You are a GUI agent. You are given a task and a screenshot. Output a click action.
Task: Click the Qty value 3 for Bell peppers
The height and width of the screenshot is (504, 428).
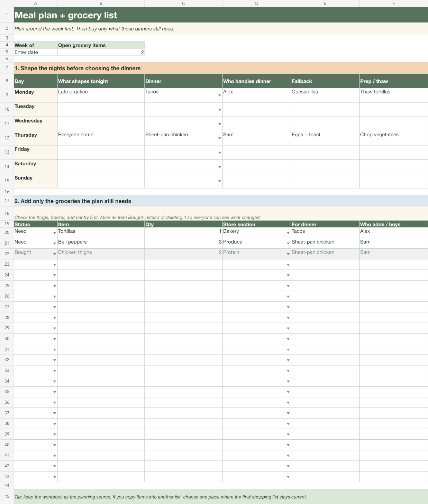pos(183,243)
